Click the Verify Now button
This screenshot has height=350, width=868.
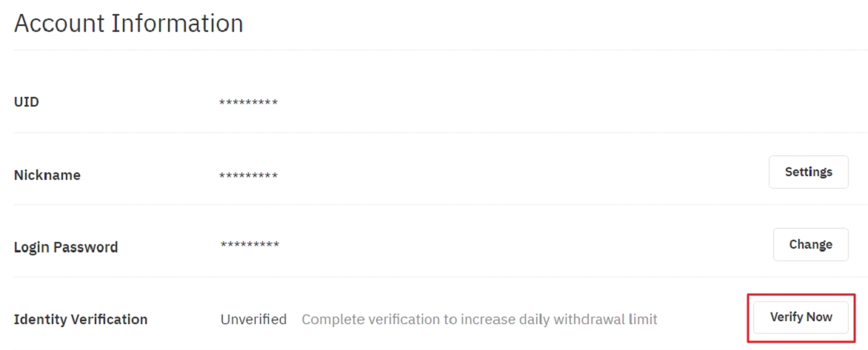point(801,317)
